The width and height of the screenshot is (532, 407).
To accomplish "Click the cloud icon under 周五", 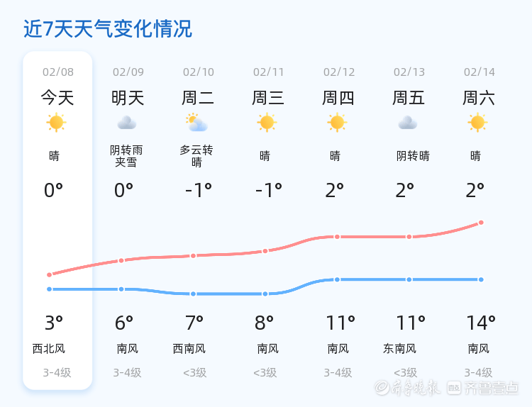I will click(407, 123).
